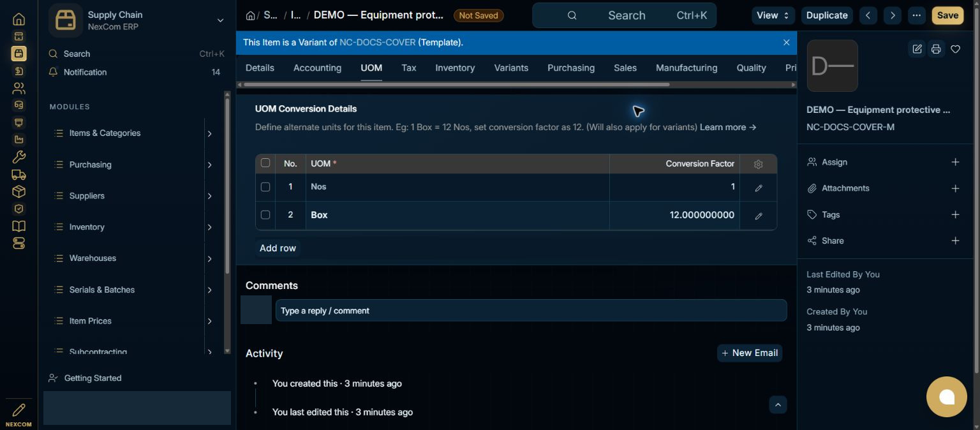The height and width of the screenshot is (430, 980).
Task: Open the Supply Chain workspace dropdown
Action: pyautogui.click(x=220, y=20)
